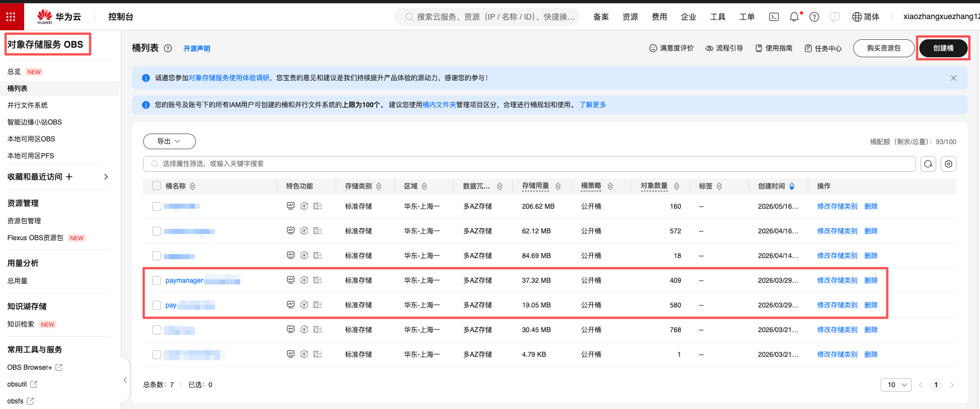Go to the previous page arrow
The height and width of the screenshot is (409, 980).
coord(921,385)
